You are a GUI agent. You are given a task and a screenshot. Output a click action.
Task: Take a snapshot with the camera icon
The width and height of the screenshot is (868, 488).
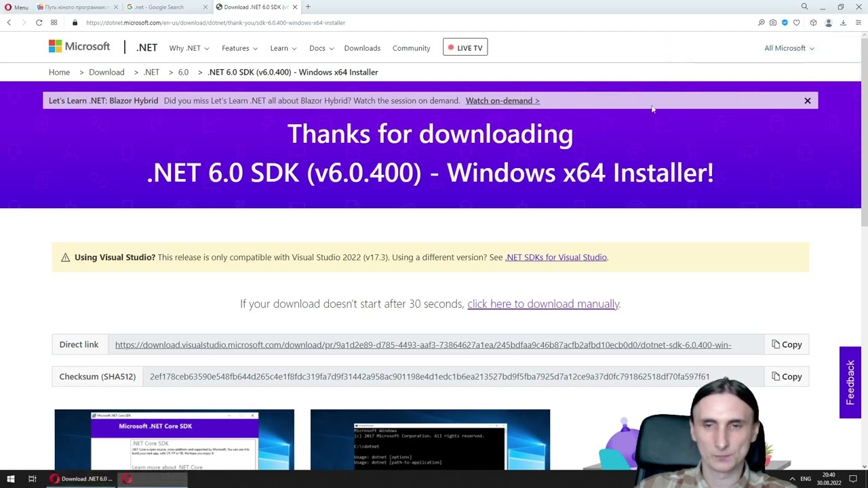pyautogui.click(x=773, y=22)
